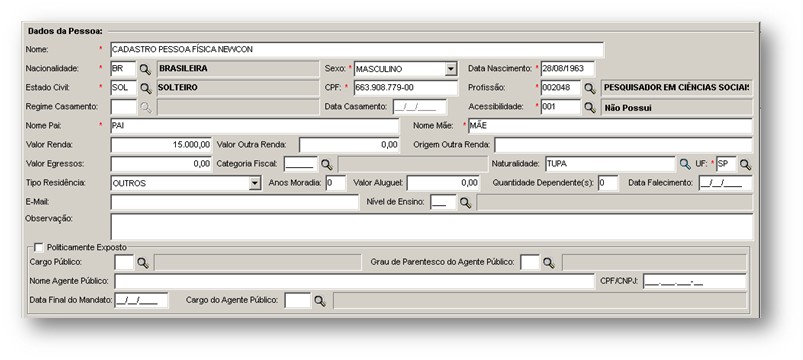Click Valor Outra Renda field

[349, 145]
